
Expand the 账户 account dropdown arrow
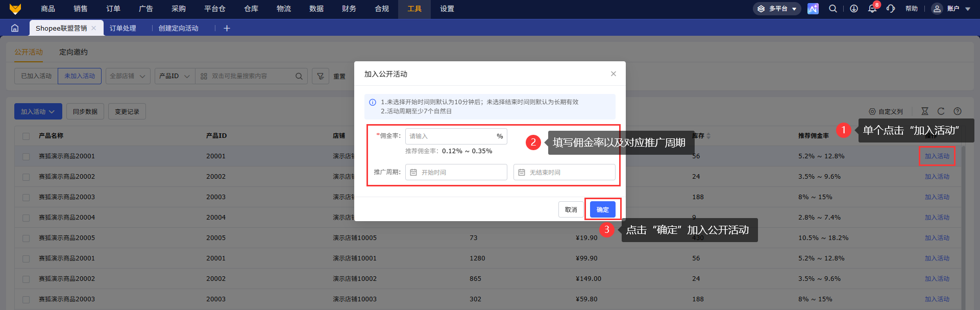pyautogui.click(x=968, y=9)
